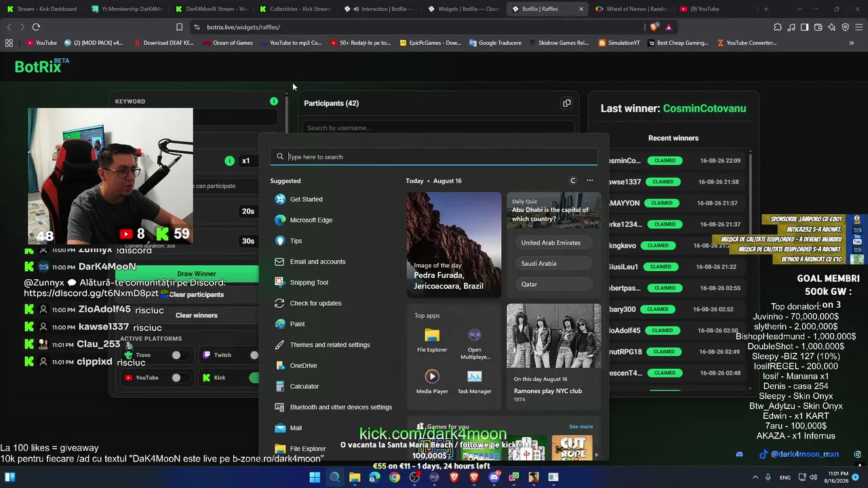Open Google Traducere bookmark
The height and width of the screenshot is (488, 868).
(495, 43)
